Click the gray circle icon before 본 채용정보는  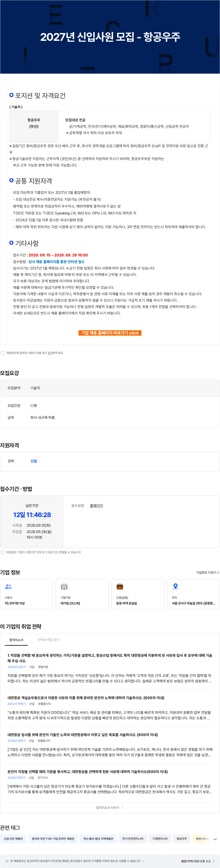(7, 861)
